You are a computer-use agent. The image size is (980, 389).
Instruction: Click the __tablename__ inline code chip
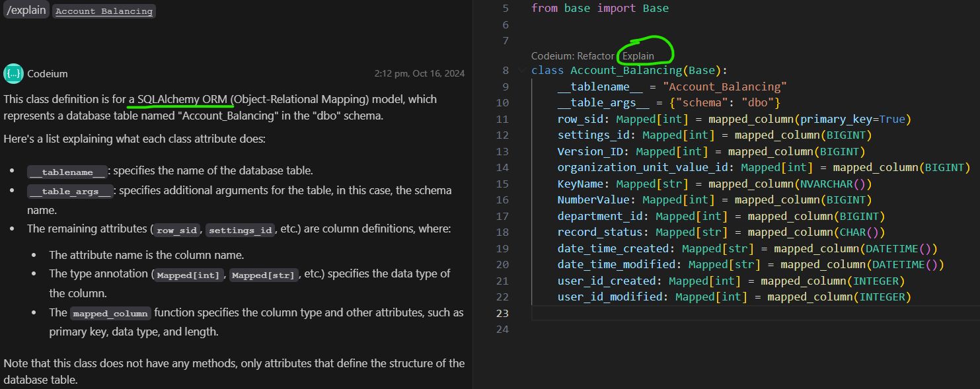point(67,172)
